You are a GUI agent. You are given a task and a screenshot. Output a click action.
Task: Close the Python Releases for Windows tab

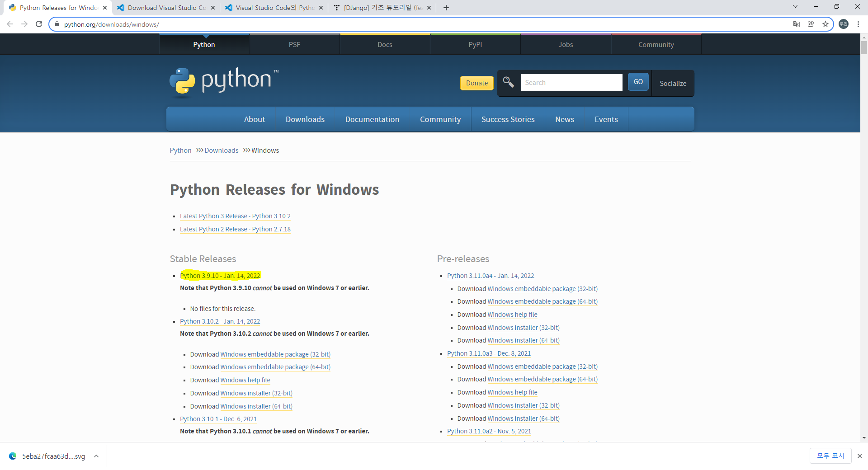105,8
